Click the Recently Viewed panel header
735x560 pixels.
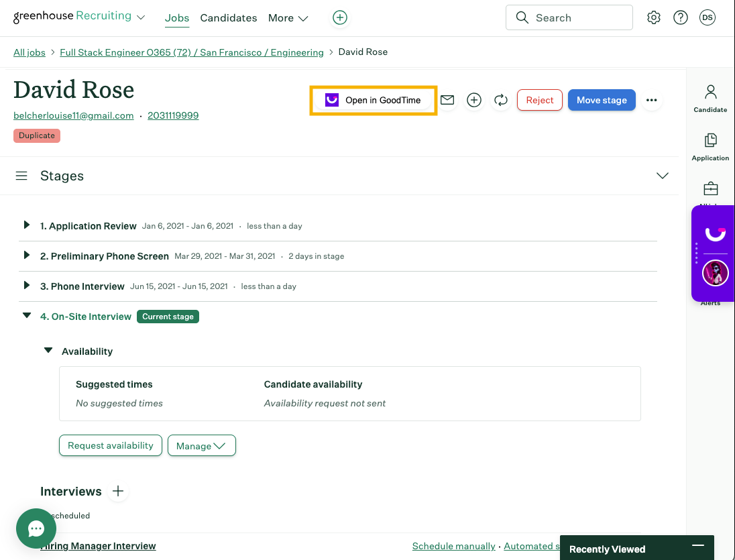click(x=636, y=548)
